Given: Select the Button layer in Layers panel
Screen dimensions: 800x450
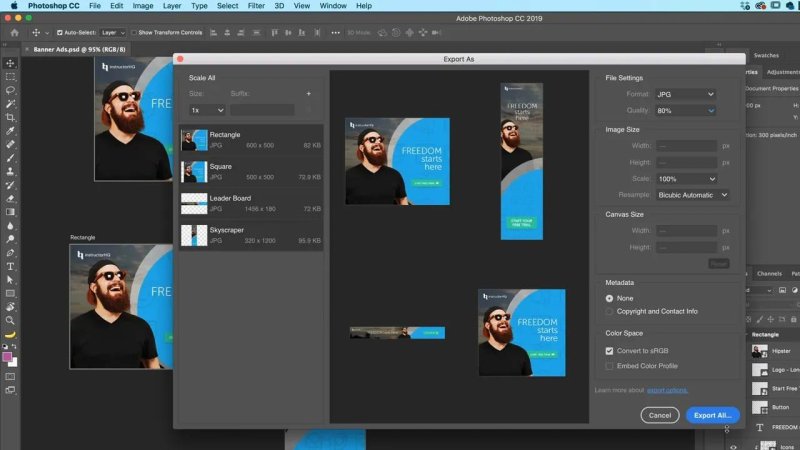Looking at the screenshot, I should click(x=773, y=407).
